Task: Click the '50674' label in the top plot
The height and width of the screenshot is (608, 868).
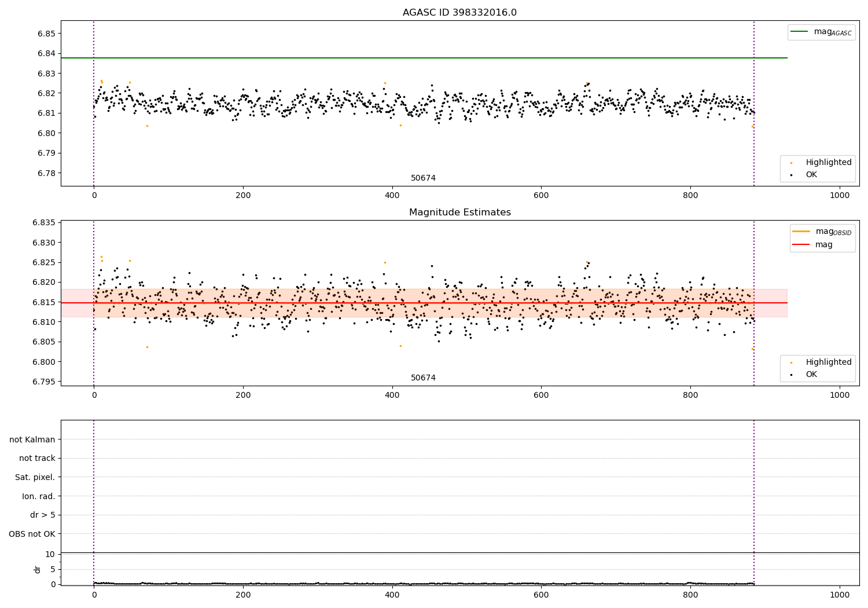Action: [423, 178]
